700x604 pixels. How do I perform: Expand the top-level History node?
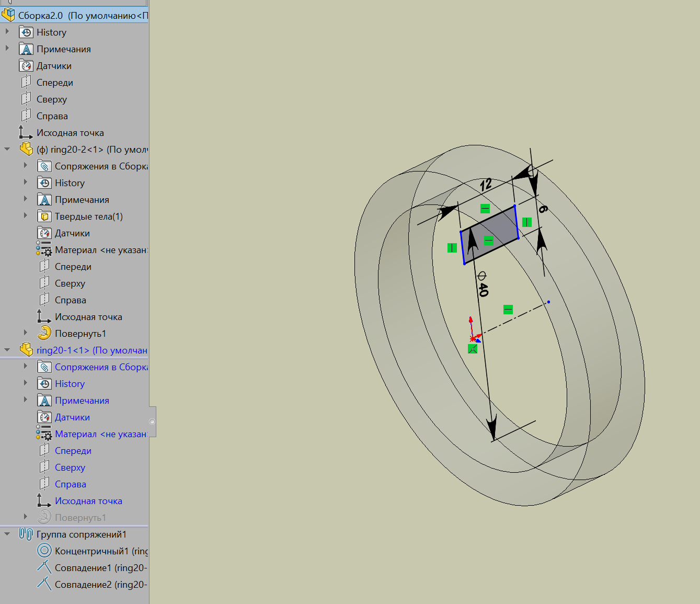coord(7,32)
